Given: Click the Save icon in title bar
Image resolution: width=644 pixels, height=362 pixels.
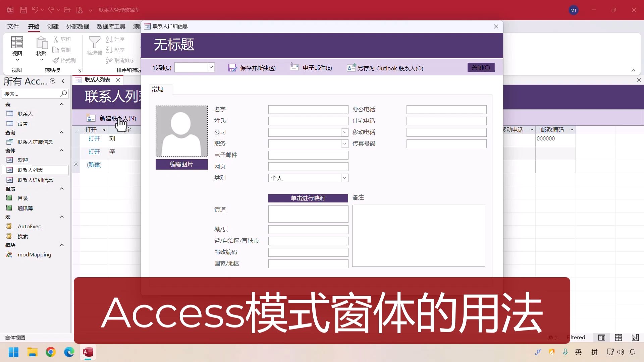Looking at the screenshot, I should 23,10.
